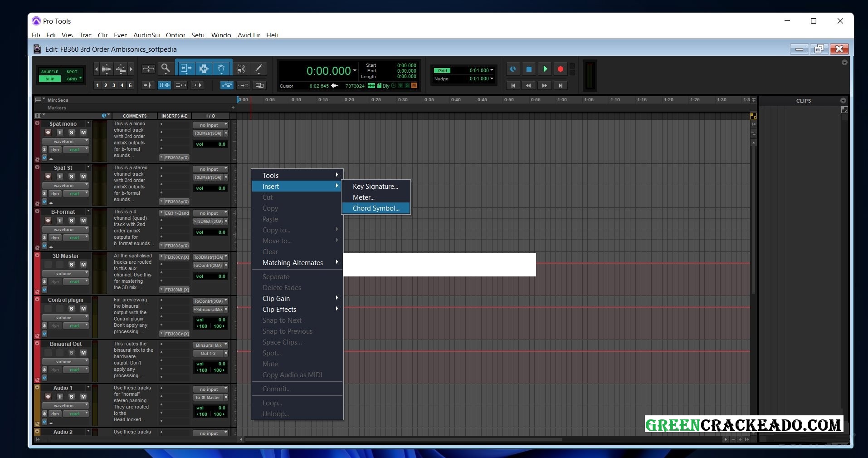Choose Chord Symbol from the Insert submenu
Screen dimensions: 868x458
(x=376, y=208)
